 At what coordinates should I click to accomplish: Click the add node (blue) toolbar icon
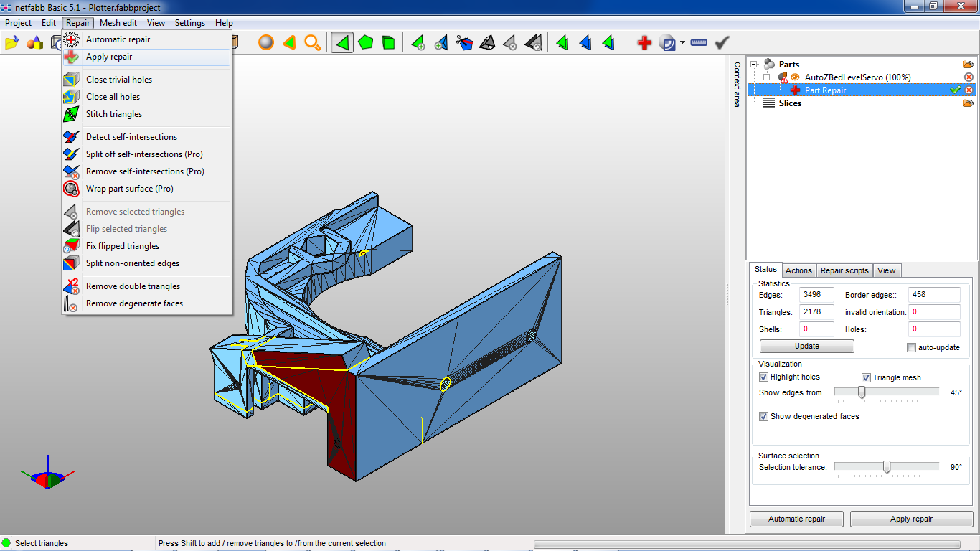(441, 43)
